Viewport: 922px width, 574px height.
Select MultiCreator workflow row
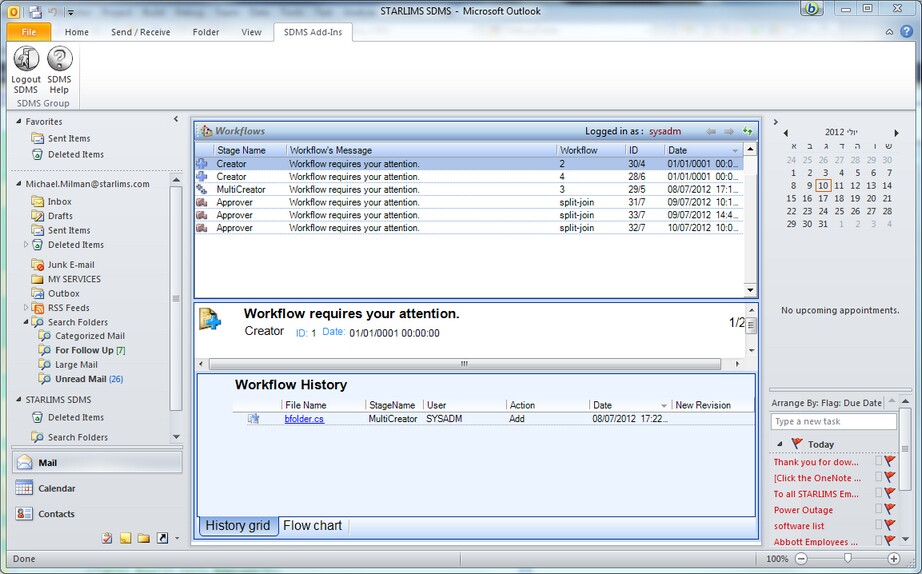point(469,189)
